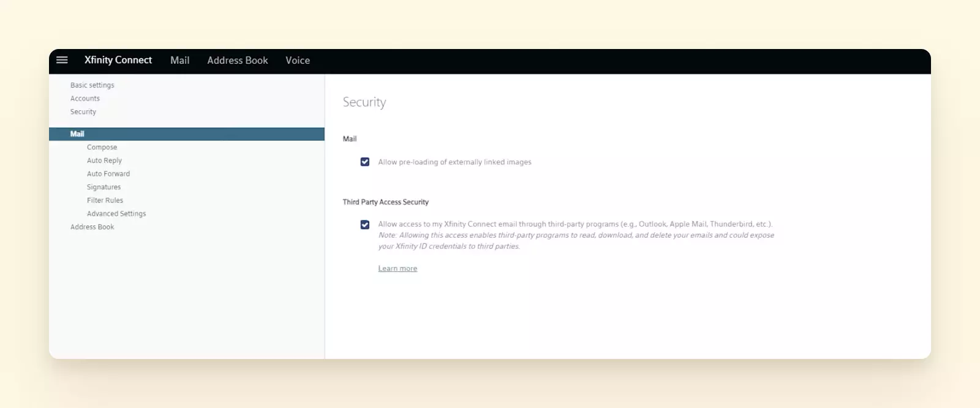The image size is (980, 408).
Task: Click the 'Third Party Access Security' label
Action: click(x=386, y=202)
